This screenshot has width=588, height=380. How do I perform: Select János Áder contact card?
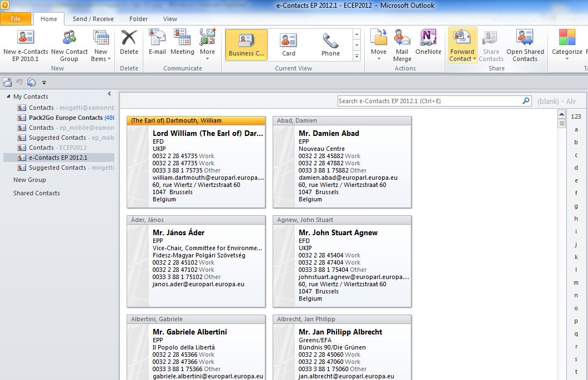point(196,262)
